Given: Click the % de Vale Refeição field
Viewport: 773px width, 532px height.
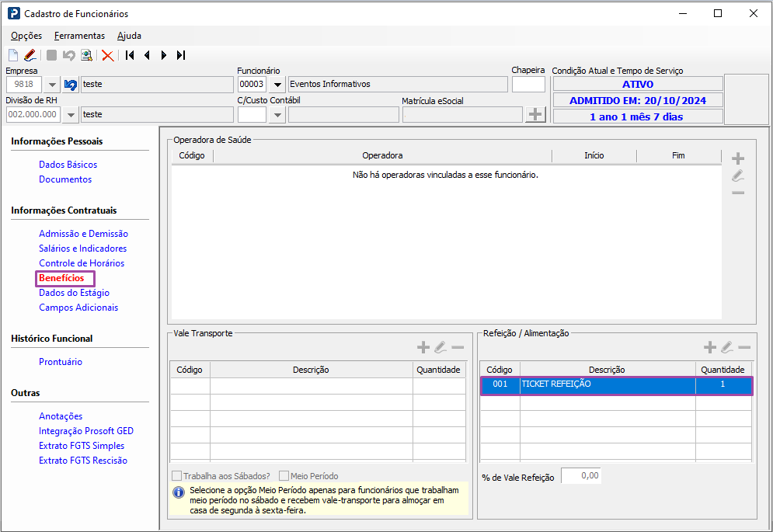Looking at the screenshot, I should click(x=581, y=476).
